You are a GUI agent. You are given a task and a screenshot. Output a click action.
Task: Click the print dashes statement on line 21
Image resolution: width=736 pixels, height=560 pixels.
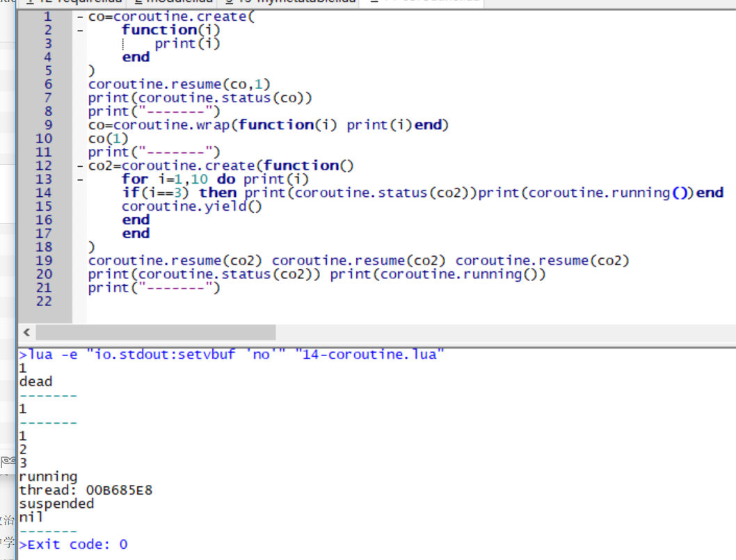pos(154,288)
